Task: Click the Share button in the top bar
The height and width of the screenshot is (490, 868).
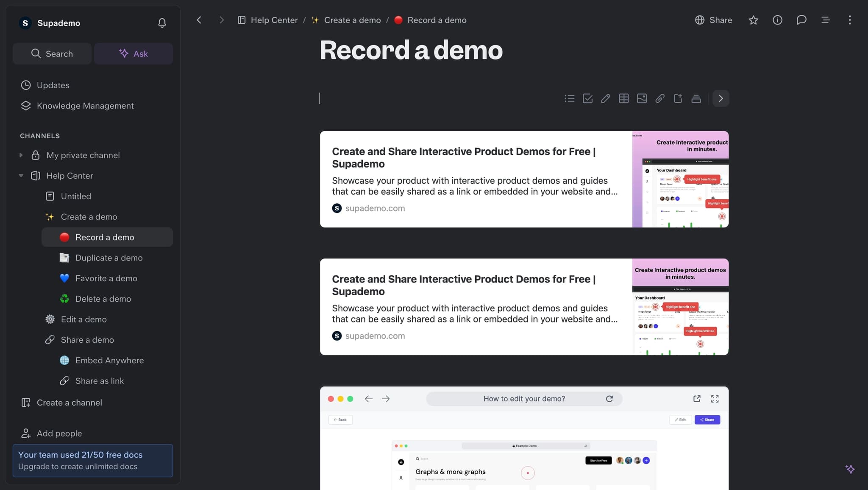Action: 713,20
